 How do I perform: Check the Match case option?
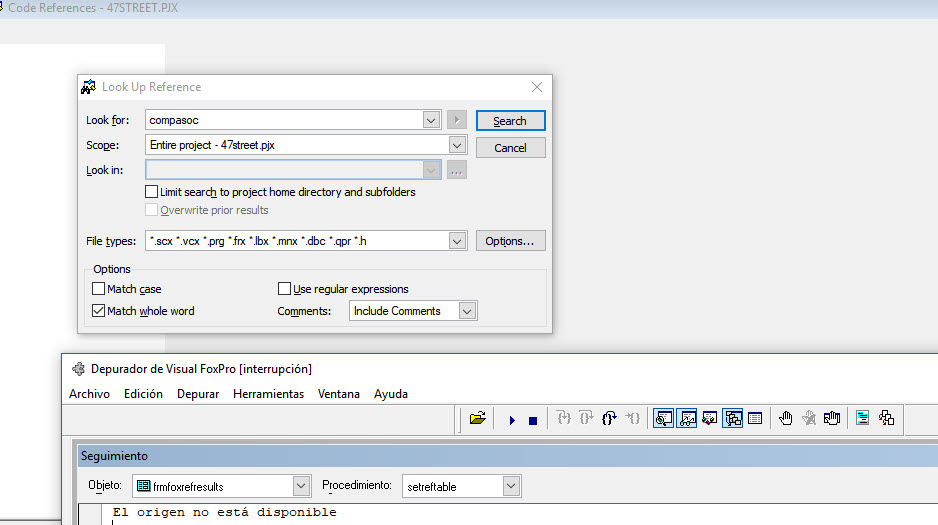tap(99, 289)
